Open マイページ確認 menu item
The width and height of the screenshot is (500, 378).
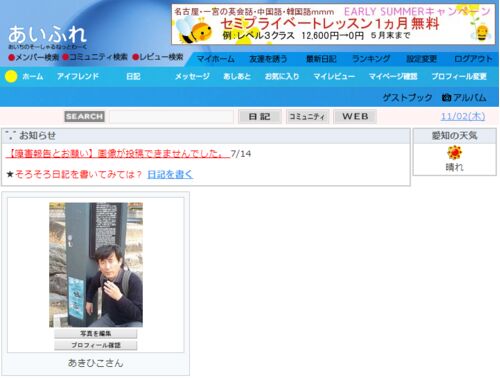click(x=393, y=76)
